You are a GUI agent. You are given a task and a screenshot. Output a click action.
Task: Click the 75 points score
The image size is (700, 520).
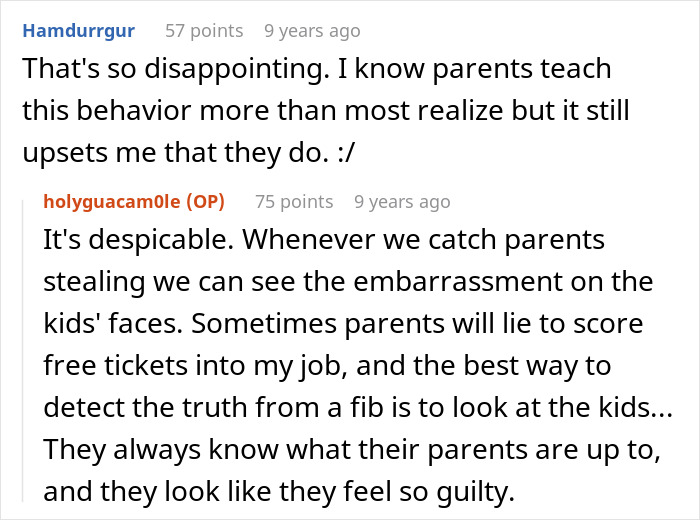point(294,201)
